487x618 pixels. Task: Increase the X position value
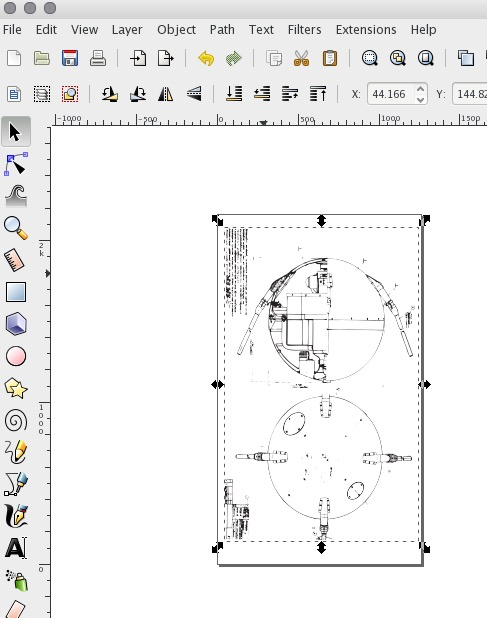[420, 89]
